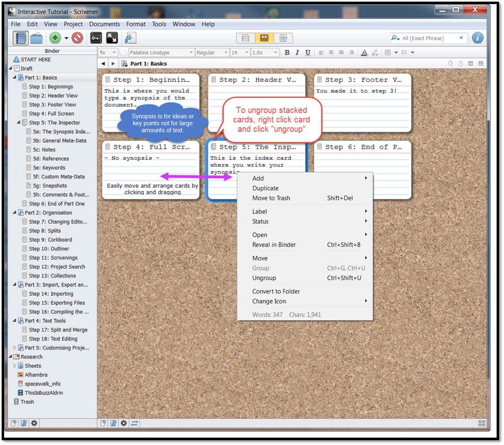The image size is (504, 445).
Task: Open the Keywords key icon
Action: [x=96, y=38]
